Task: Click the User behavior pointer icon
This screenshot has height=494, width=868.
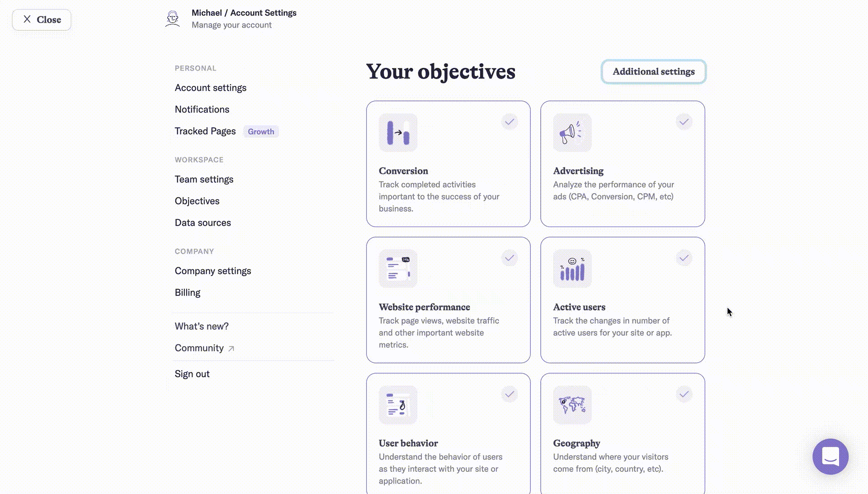Action: (x=398, y=405)
